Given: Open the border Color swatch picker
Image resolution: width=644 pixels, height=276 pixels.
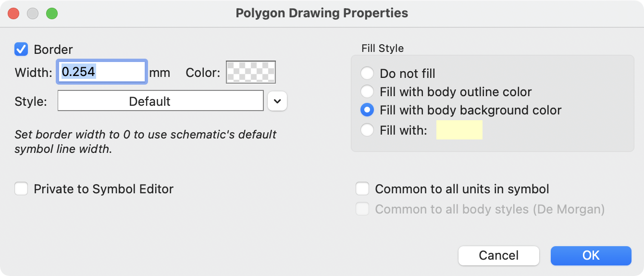Looking at the screenshot, I should click(250, 72).
